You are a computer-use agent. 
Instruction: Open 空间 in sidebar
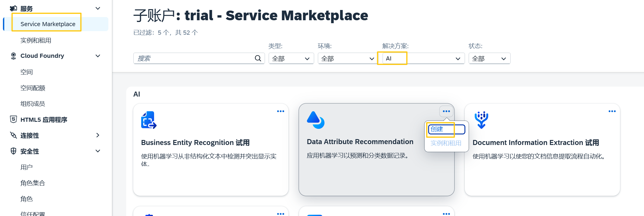(27, 72)
